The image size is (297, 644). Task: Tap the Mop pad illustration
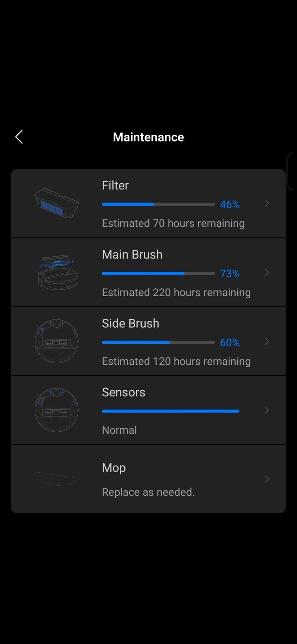click(56, 479)
